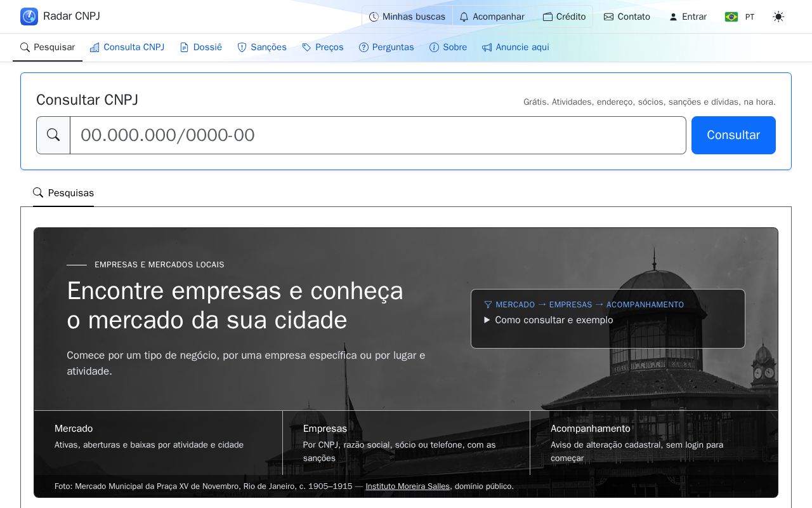
Task: Click the bell icon beside Acompanhar
Action: [x=464, y=17]
